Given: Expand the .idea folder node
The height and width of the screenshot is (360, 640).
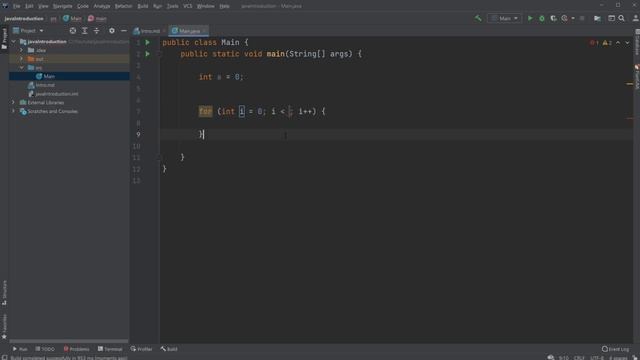Looking at the screenshot, I should (22, 50).
